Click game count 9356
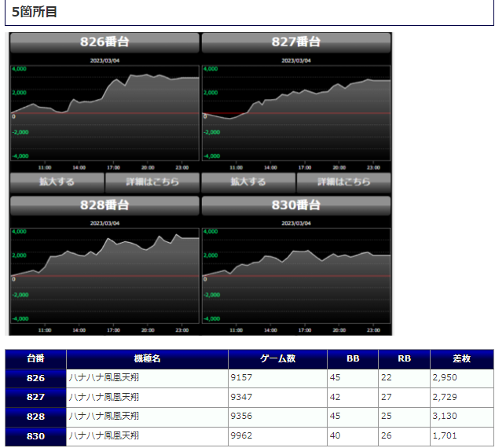 click(241, 416)
